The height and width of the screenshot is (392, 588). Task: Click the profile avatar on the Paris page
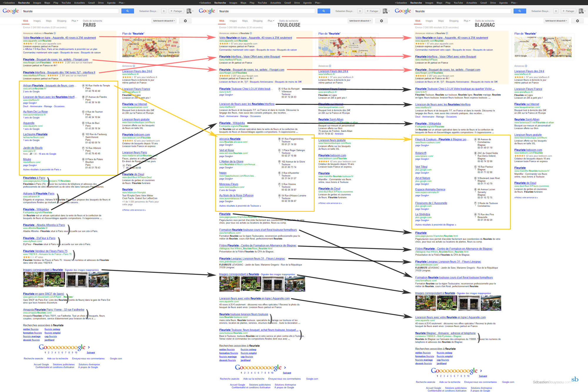tap(189, 11)
